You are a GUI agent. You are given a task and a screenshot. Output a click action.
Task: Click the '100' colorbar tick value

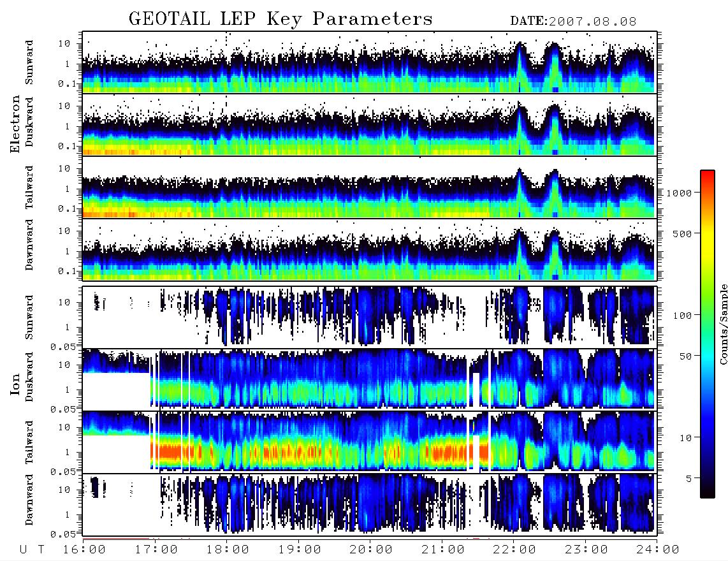point(683,316)
